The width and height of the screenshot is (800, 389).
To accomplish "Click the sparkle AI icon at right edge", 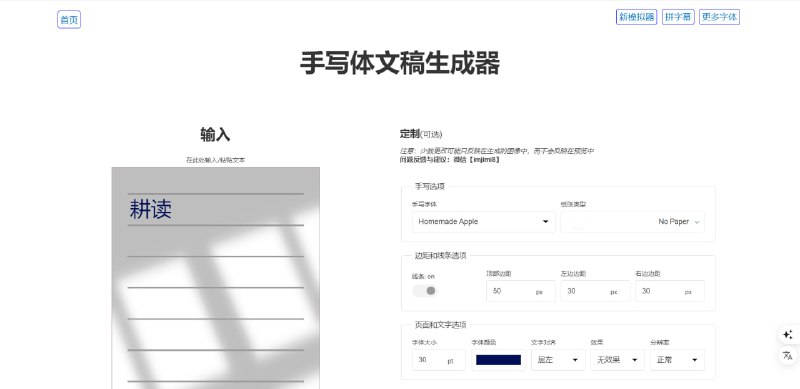I will 788,334.
